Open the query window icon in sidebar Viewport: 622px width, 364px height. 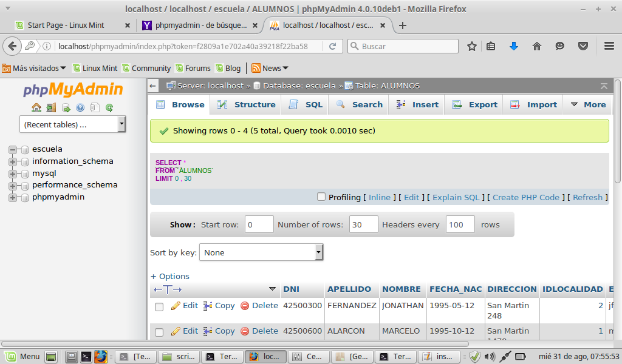click(x=66, y=108)
